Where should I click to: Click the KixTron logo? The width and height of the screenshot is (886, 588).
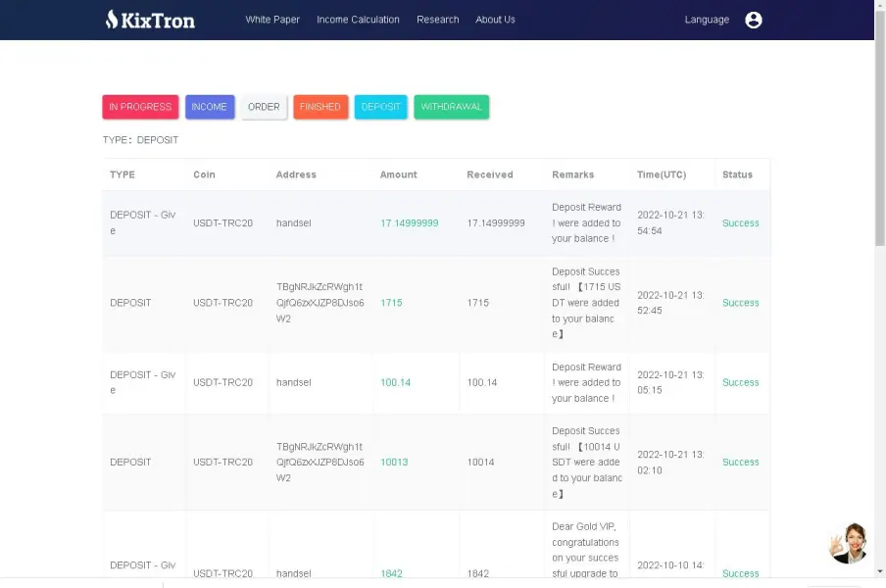click(x=150, y=20)
